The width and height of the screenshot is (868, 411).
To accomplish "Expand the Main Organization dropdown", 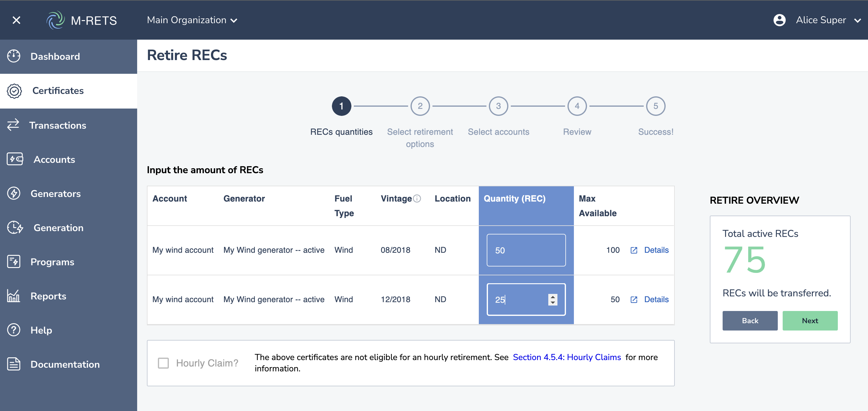I will click(x=192, y=20).
